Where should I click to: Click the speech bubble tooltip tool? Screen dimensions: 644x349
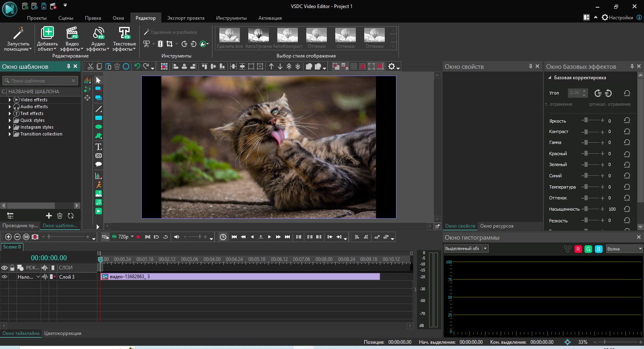click(99, 164)
